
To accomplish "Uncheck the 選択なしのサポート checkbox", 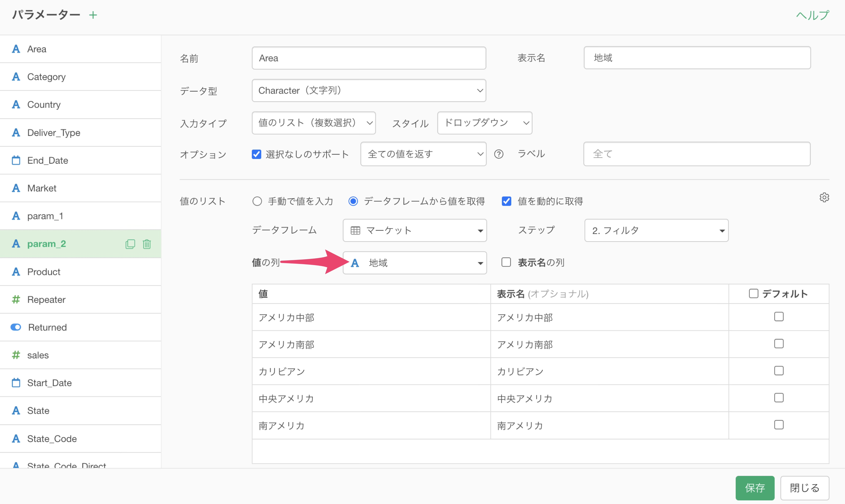I will click(257, 154).
